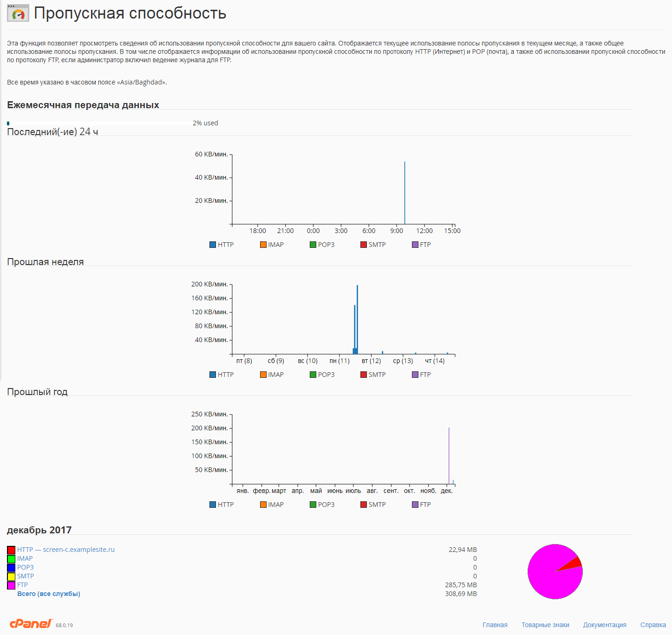This screenshot has height=635, width=672.
Task: Click the blue POP3 swatch in December list
Action: pos(11,568)
